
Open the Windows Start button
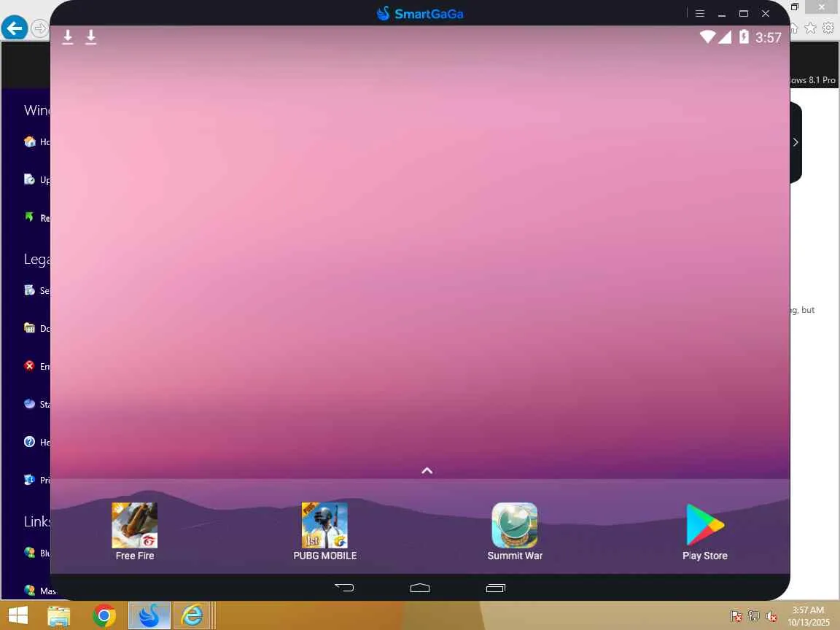17,615
